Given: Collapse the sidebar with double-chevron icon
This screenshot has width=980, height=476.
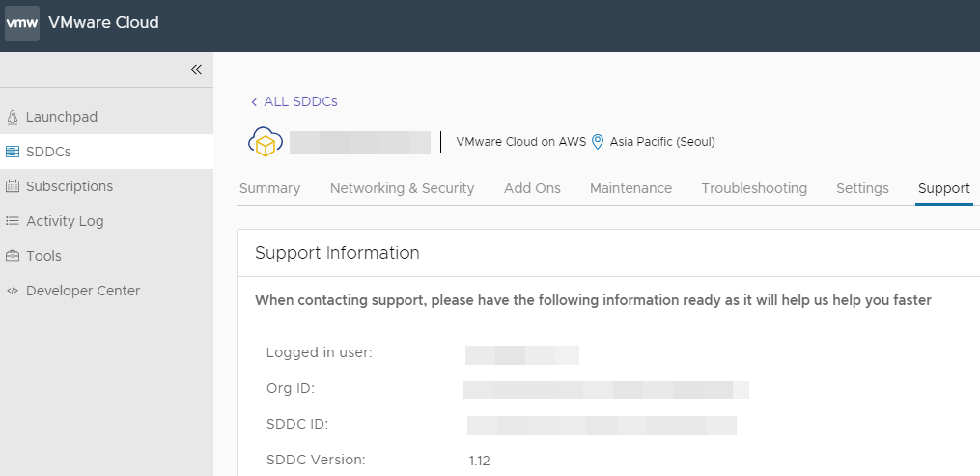Looking at the screenshot, I should point(196,70).
